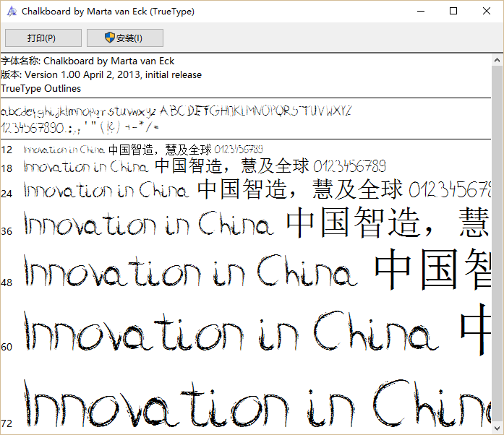Click the lowercase and uppercase alphabet sample line
Viewport: 504px width, 435px height.
pyautogui.click(x=176, y=111)
